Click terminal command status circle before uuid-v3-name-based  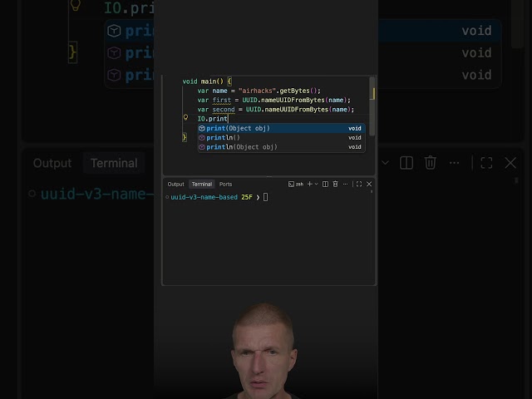[x=167, y=197]
